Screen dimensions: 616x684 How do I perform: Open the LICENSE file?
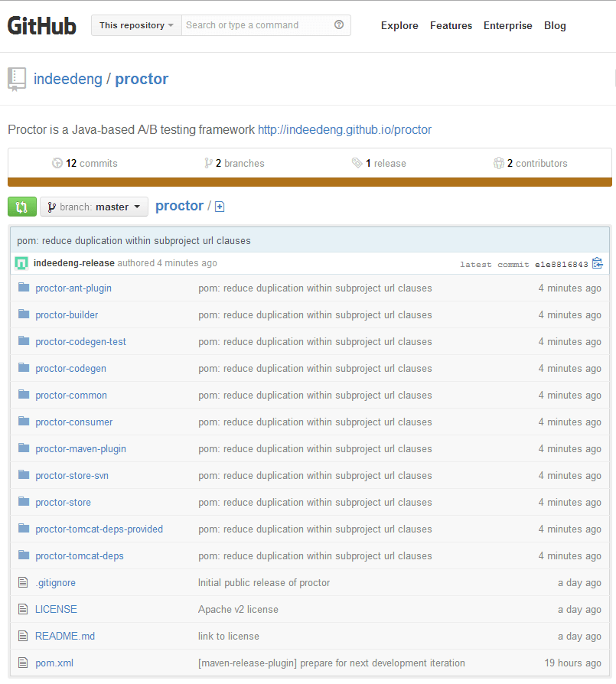(56, 609)
